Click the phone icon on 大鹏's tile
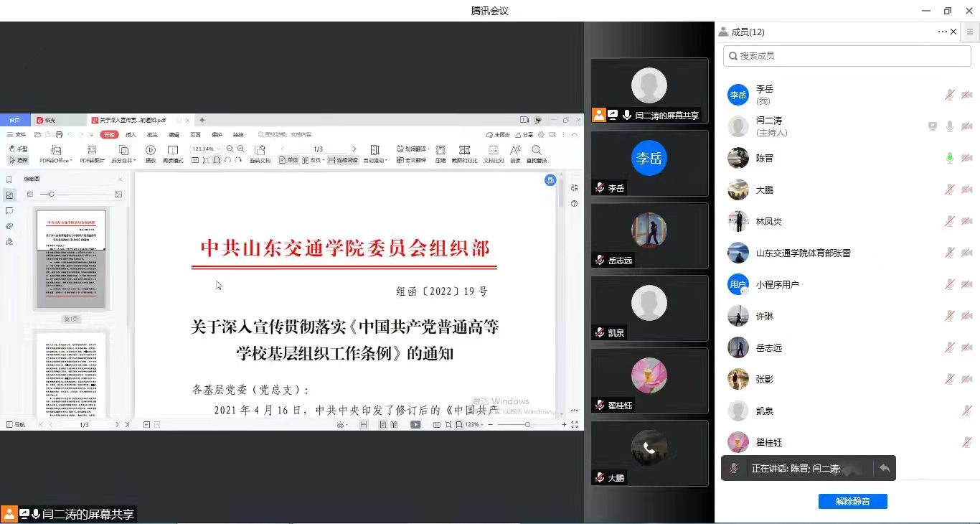This screenshot has height=524, width=980. click(x=649, y=449)
